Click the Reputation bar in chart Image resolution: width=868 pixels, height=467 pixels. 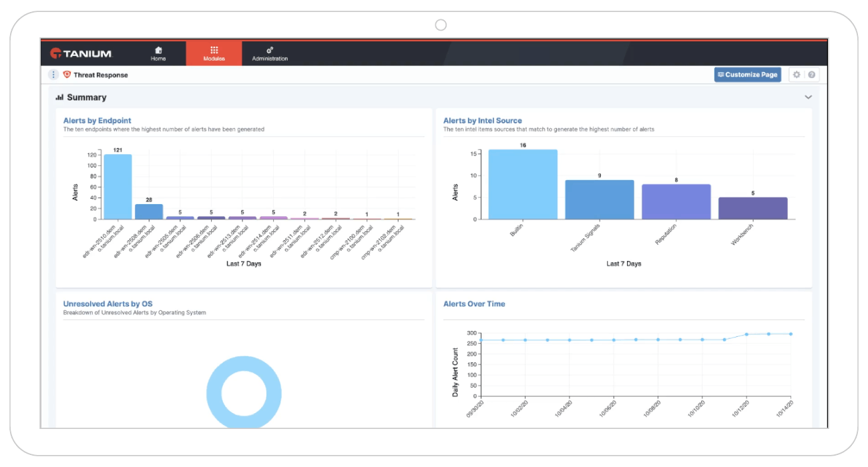point(676,201)
